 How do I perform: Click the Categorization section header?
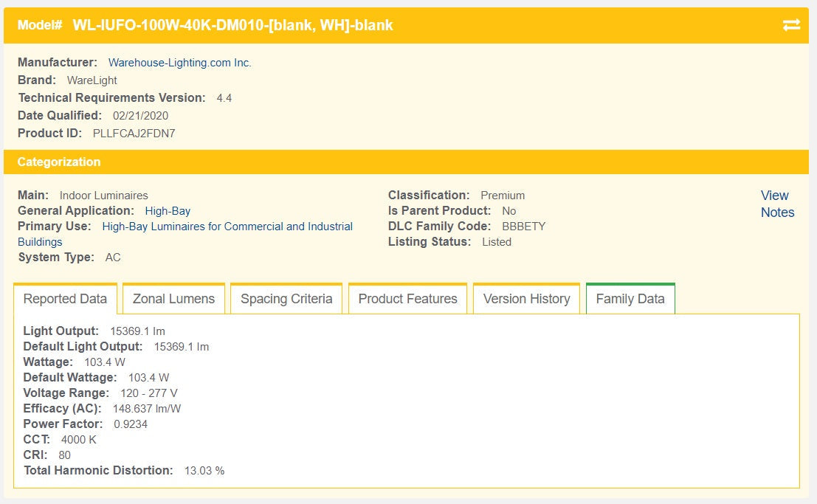click(x=59, y=162)
